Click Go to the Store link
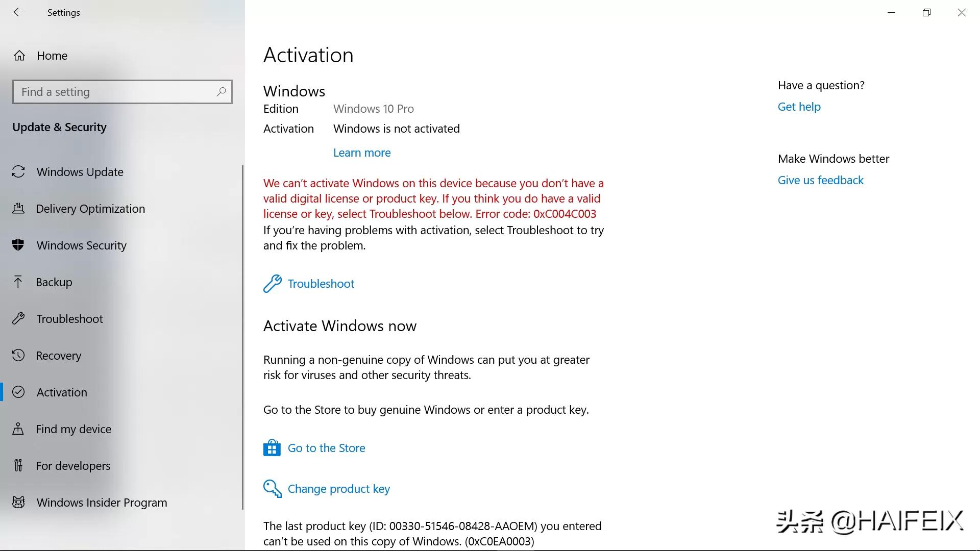The height and width of the screenshot is (551, 980). pos(327,447)
